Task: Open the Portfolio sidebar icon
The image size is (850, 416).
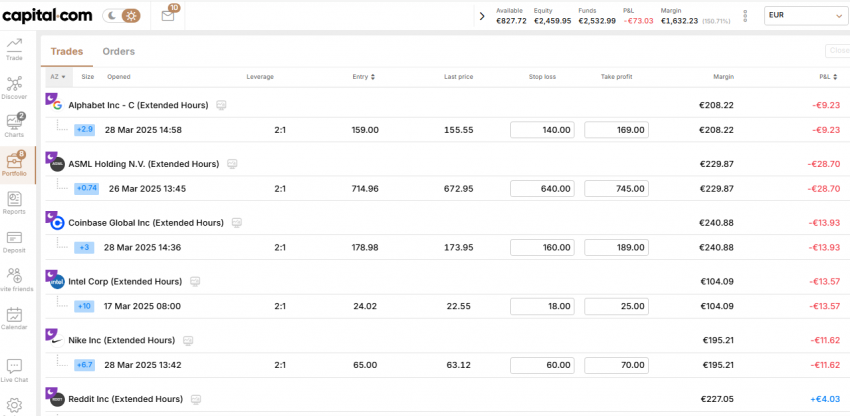Action: pyautogui.click(x=15, y=164)
